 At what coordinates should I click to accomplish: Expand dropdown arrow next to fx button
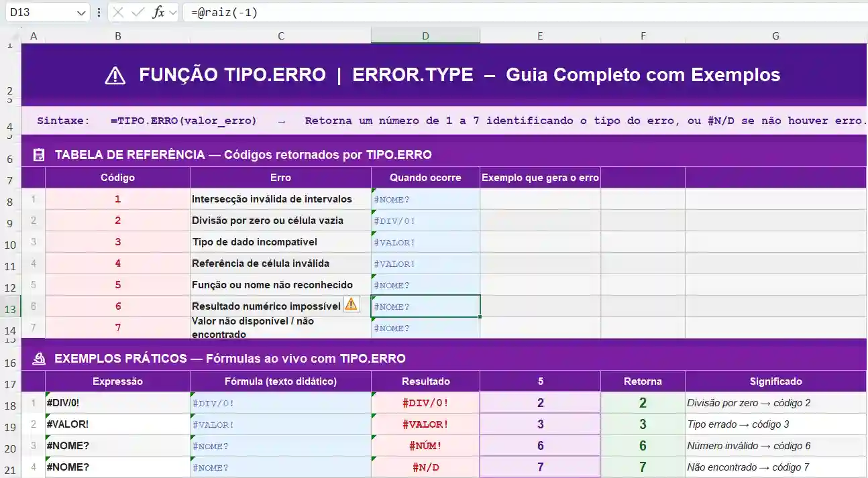(173, 12)
